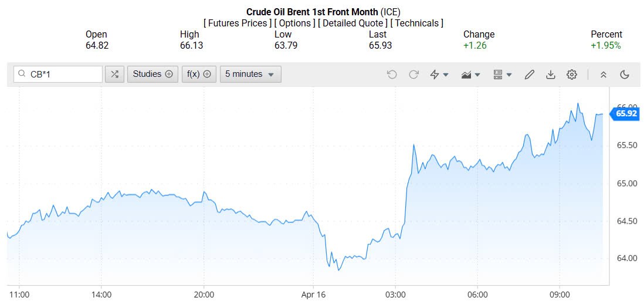The height and width of the screenshot is (301, 644).
Task: Open the f(x) expressions button
Action: click(x=199, y=75)
